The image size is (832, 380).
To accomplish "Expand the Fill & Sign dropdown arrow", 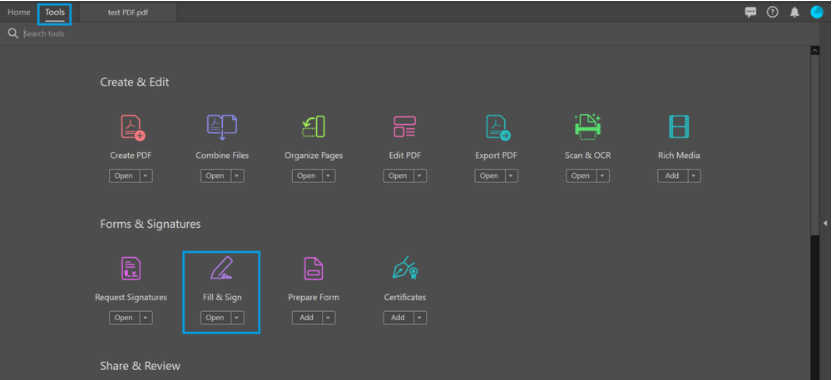I will pos(238,317).
